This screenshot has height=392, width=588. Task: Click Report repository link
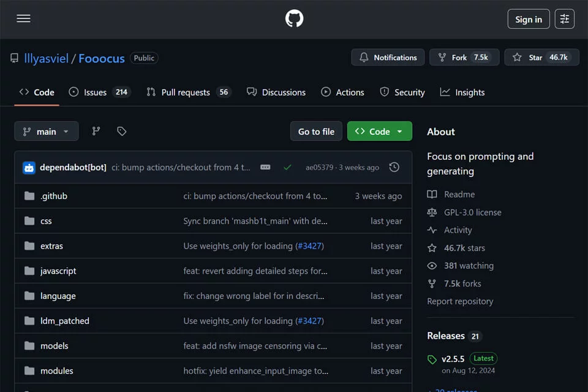pyautogui.click(x=460, y=301)
